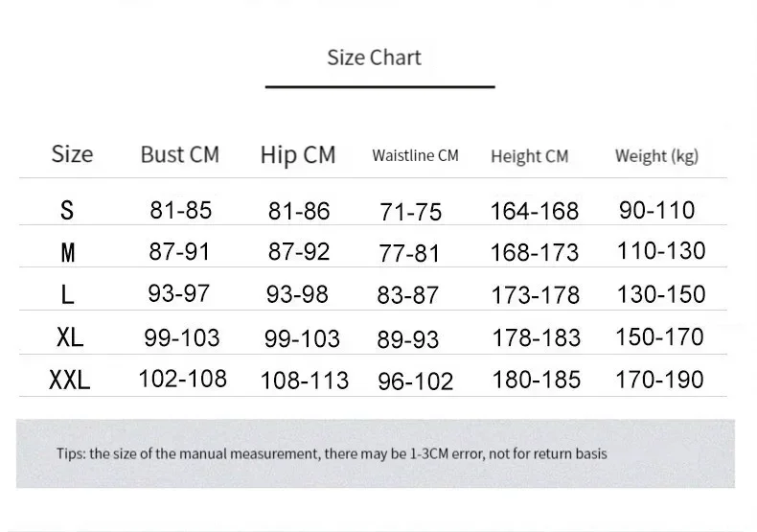Click the Size Chart title

(x=374, y=58)
